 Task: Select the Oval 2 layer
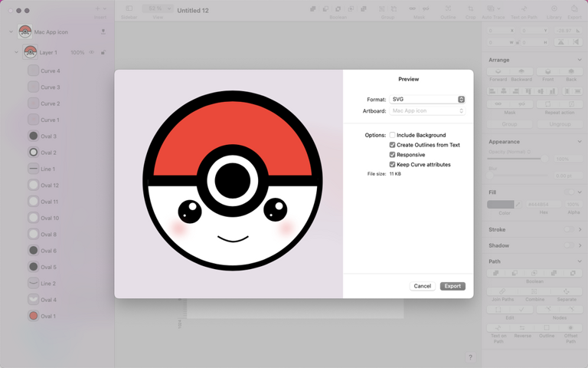(48, 153)
